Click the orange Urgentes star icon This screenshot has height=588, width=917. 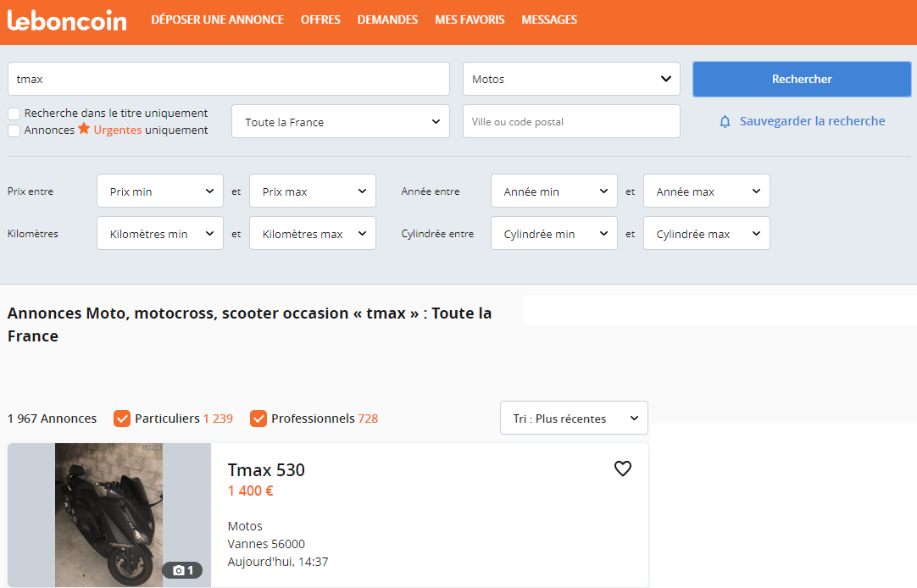(x=84, y=129)
